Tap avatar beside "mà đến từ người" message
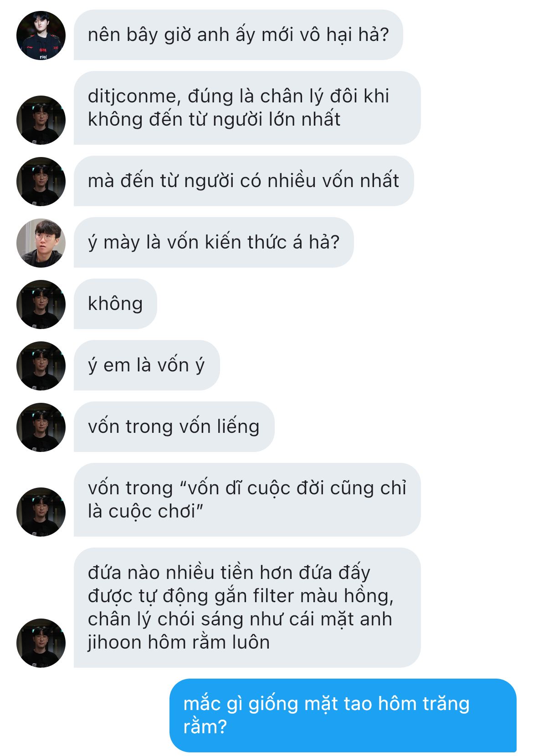This screenshot has width=533, height=756. pyautogui.click(x=41, y=182)
